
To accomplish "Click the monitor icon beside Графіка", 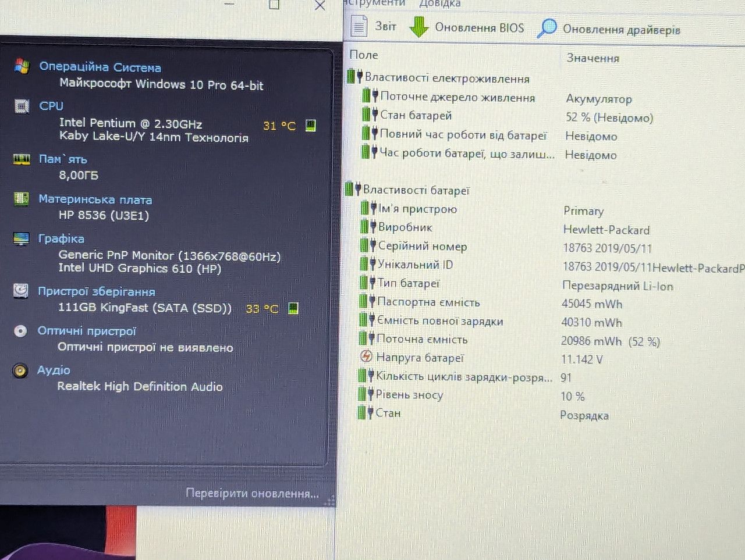I will 21,238.
